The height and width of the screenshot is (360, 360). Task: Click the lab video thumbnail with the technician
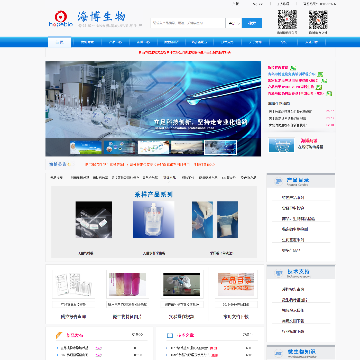tap(181, 284)
